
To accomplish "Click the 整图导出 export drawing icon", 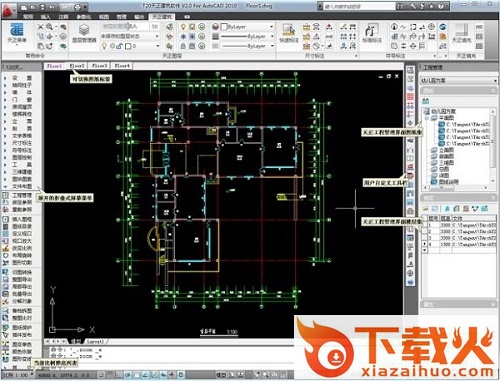I will pyautogui.click(x=5, y=279).
